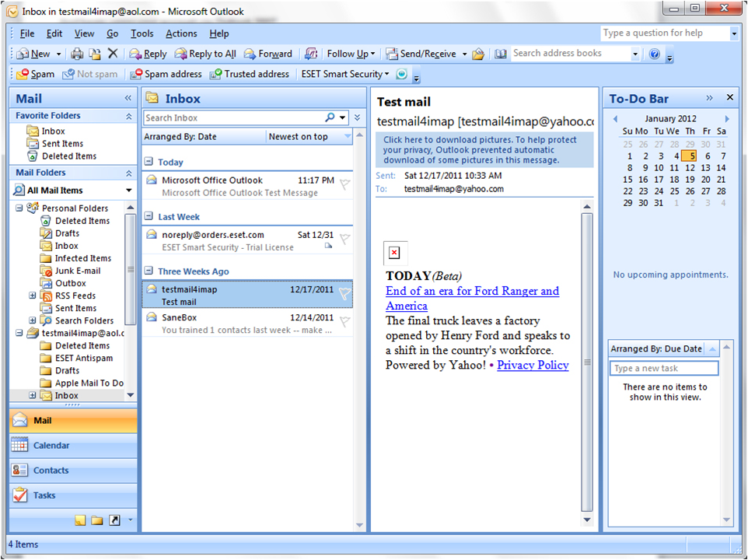Expand the Search Folders node

coord(33,320)
